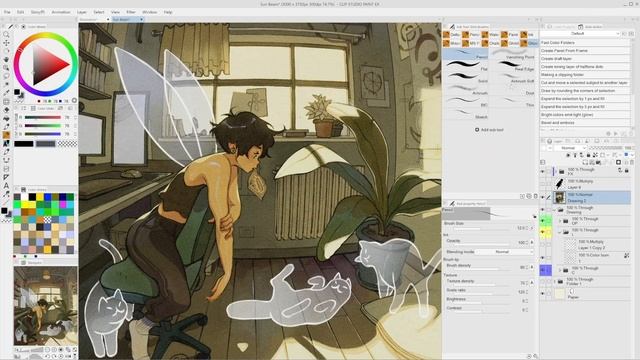This screenshot has height=360, width=640.
Task: Hide the Drawing 2 layer
Action: (542, 198)
